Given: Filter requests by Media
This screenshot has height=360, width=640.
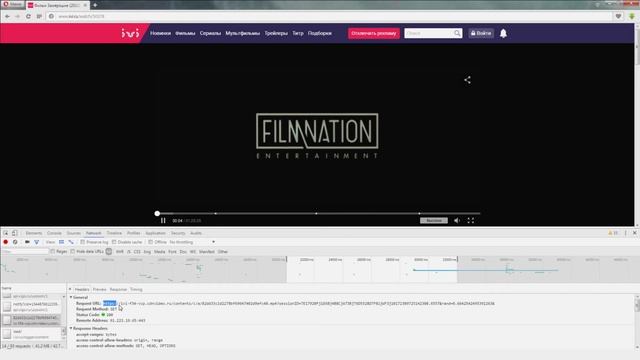Looking at the screenshot, I should [x=160, y=252].
